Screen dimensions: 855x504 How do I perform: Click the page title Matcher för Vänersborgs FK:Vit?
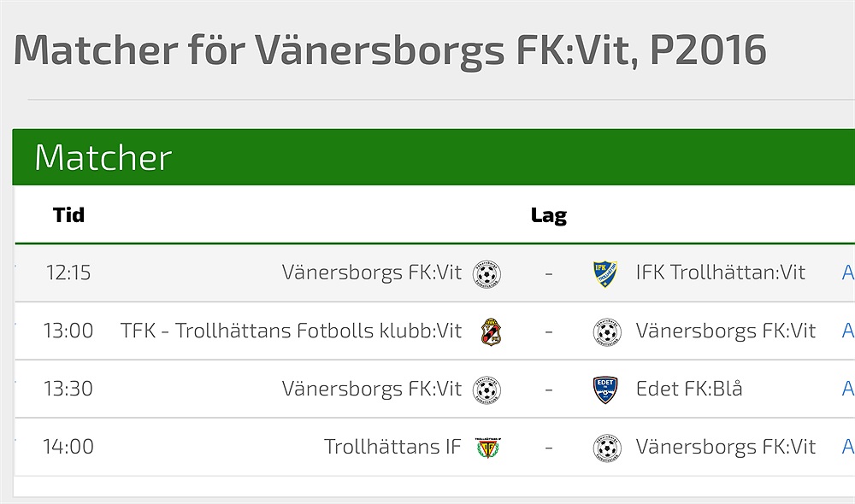click(389, 51)
